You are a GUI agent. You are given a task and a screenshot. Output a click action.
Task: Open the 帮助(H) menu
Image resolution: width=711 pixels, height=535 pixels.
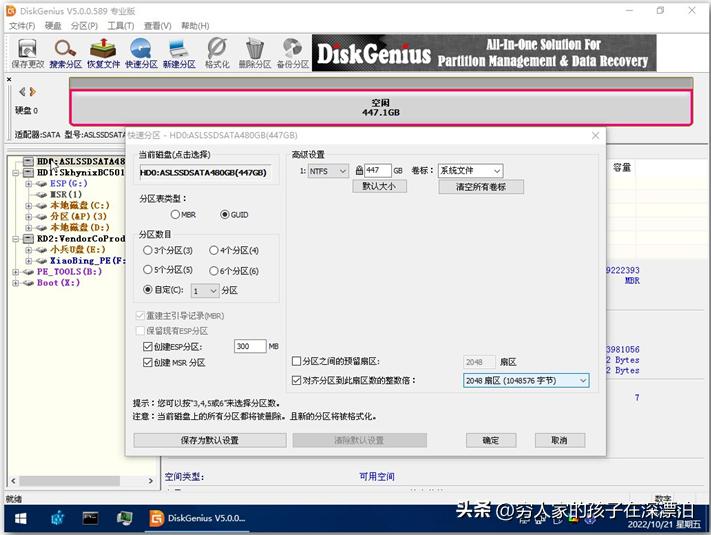point(195,26)
